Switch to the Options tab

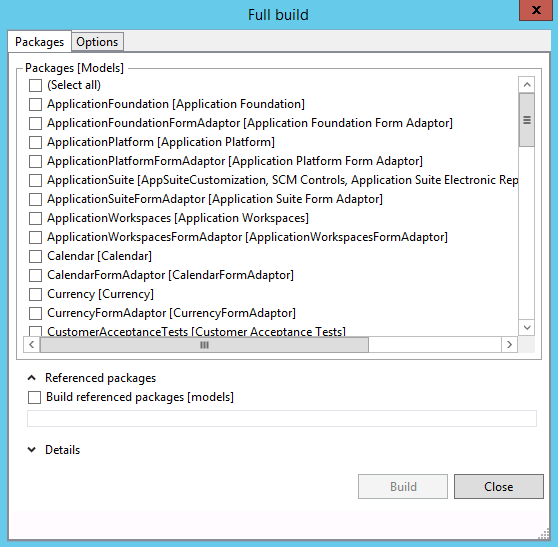[x=97, y=42]
